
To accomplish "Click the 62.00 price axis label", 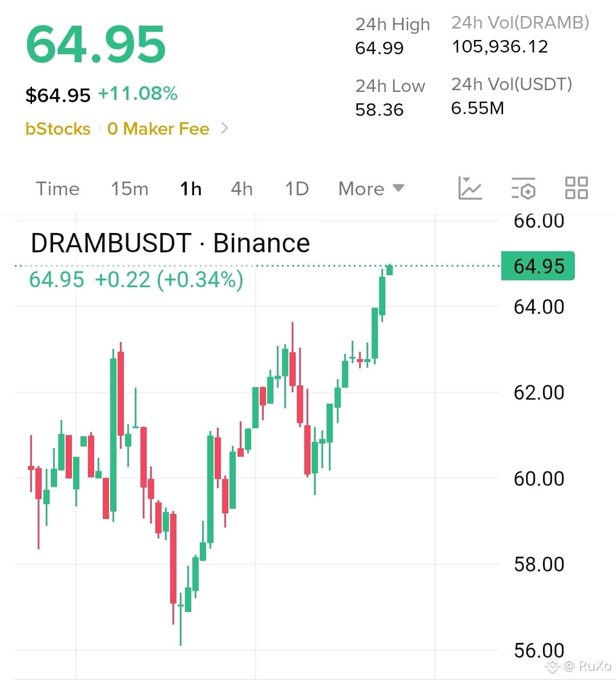I will pyautogui.click(x=539, y=392).
